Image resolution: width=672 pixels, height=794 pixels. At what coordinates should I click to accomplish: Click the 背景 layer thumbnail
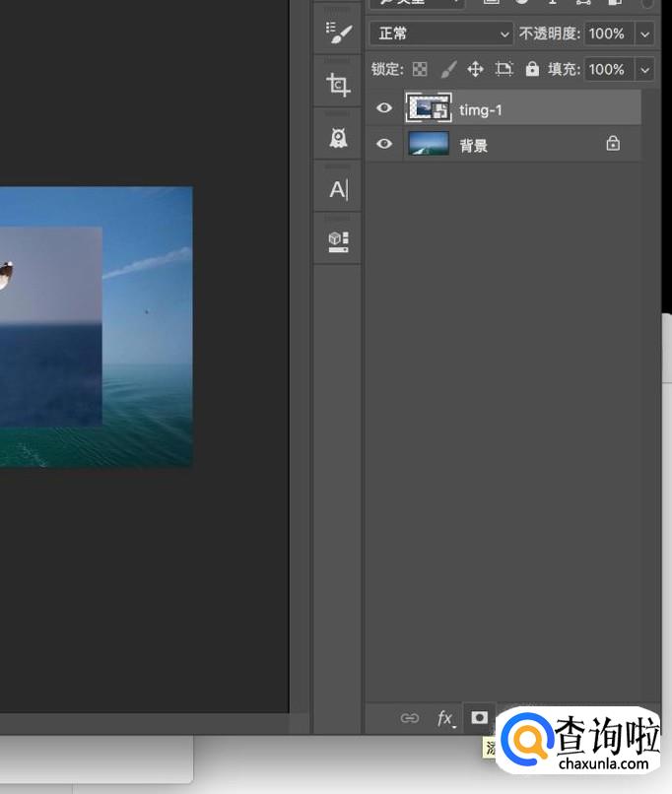[x=429, y=144]
